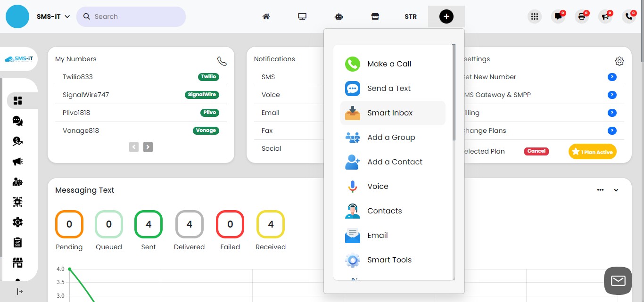644x302 pixels.
Task: Open the conversations icon in sidebar
Action: (18, 121)
